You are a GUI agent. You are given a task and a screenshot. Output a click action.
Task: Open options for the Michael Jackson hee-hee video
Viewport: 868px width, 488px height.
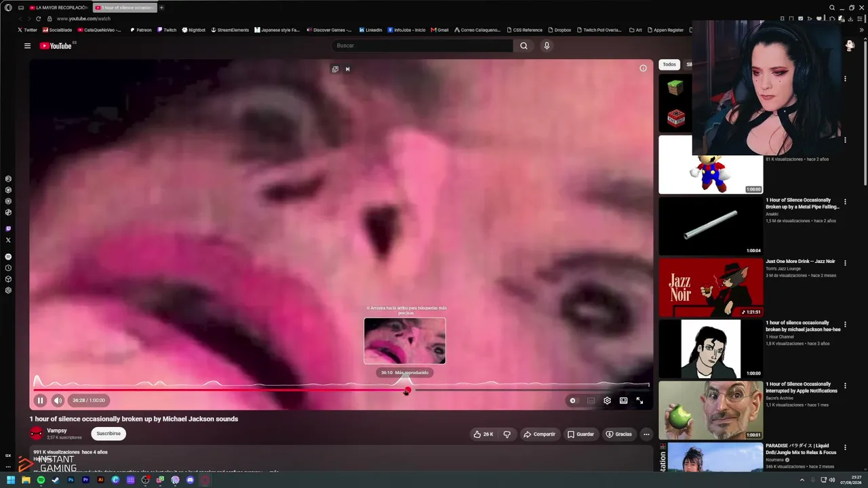845,325
